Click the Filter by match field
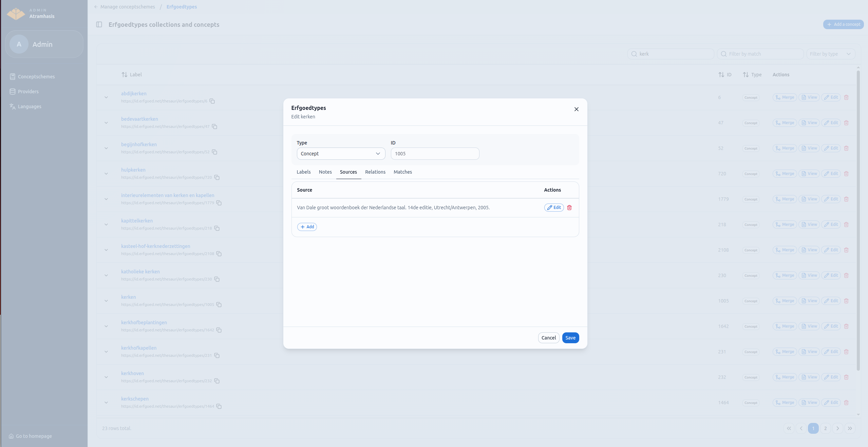Viewport: 868px width, 447px height. (760, 54)
